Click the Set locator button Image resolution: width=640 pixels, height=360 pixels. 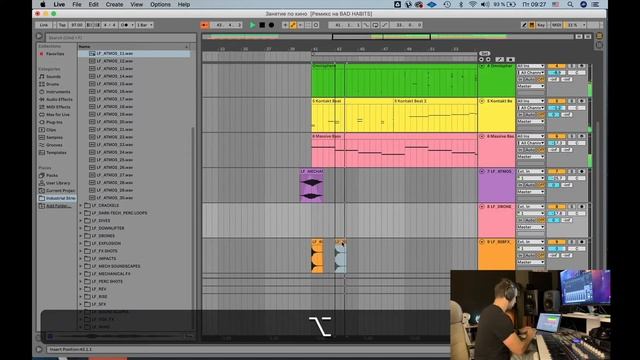[x=484, y=53]
